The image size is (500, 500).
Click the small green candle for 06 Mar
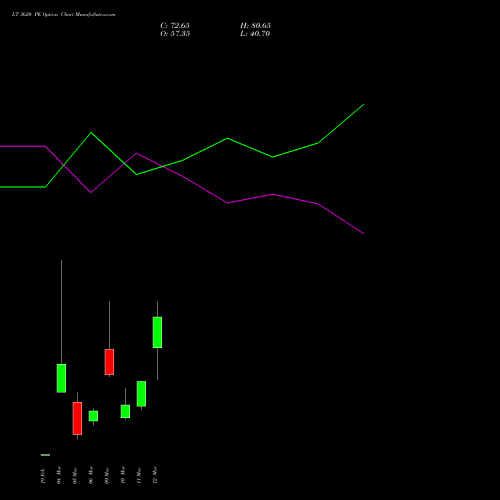coord(93,416)
